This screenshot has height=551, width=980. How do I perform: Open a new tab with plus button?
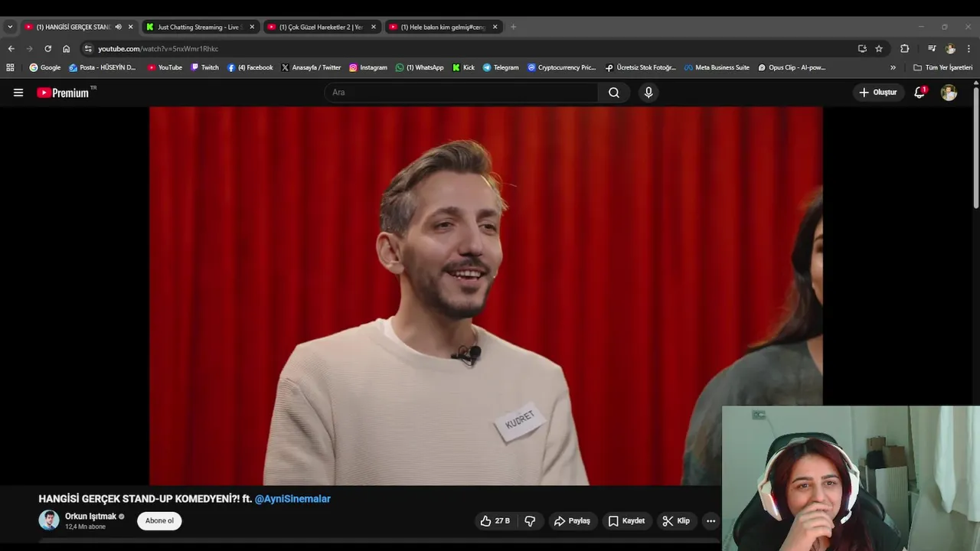(x=513, y=27)
